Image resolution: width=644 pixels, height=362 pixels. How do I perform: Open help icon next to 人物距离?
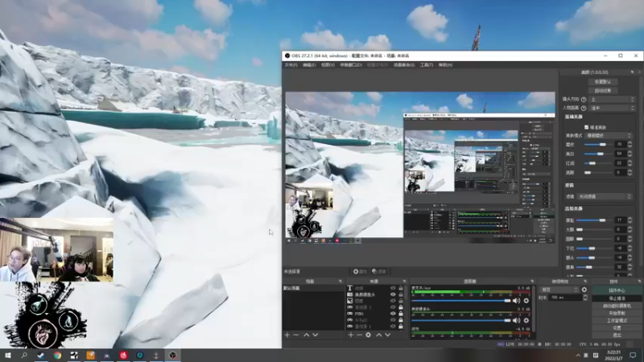[584, 108]
